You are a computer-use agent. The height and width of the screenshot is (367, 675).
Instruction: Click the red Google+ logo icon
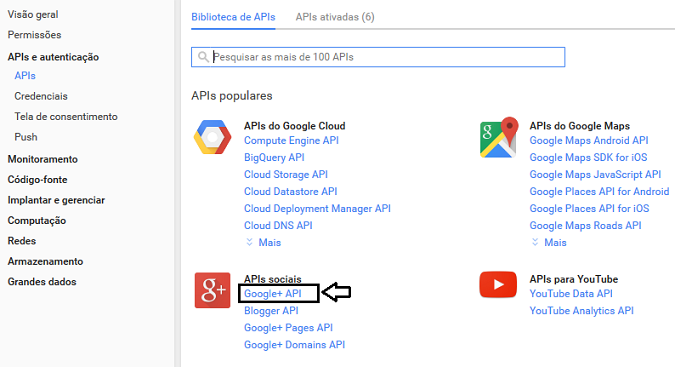point(212,290)
